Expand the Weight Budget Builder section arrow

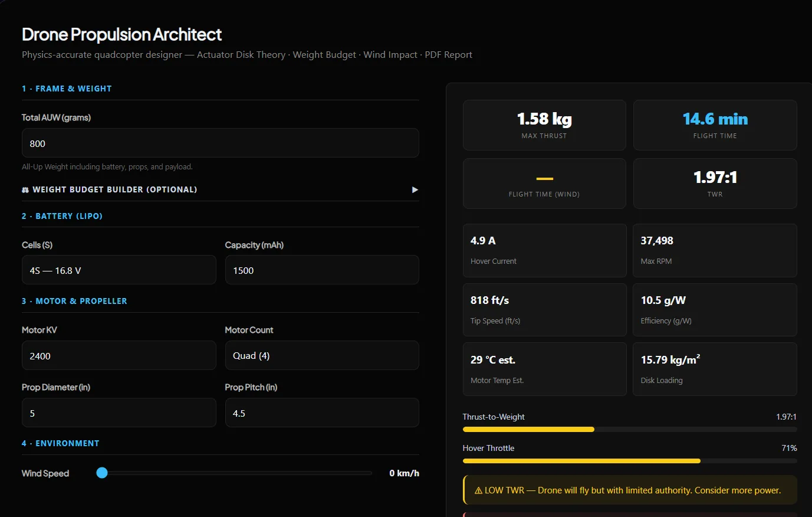(415, 189)
